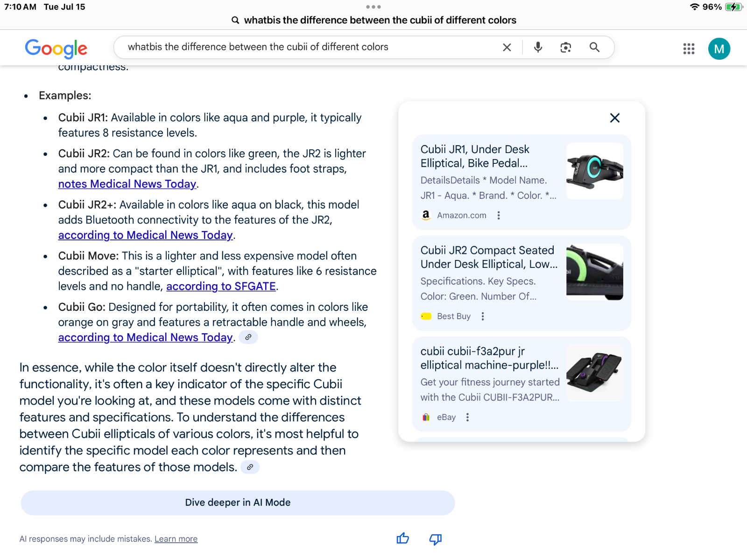Image resolution: width=747 pixels, height=560 pixels.
Task: Tap the 7:10 AM clock
Action: 20,7
